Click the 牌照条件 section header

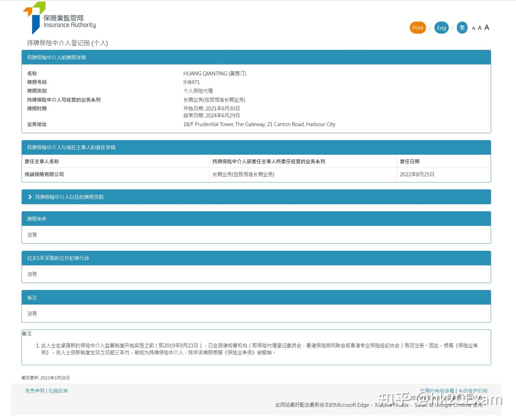[x=256, y=219]
